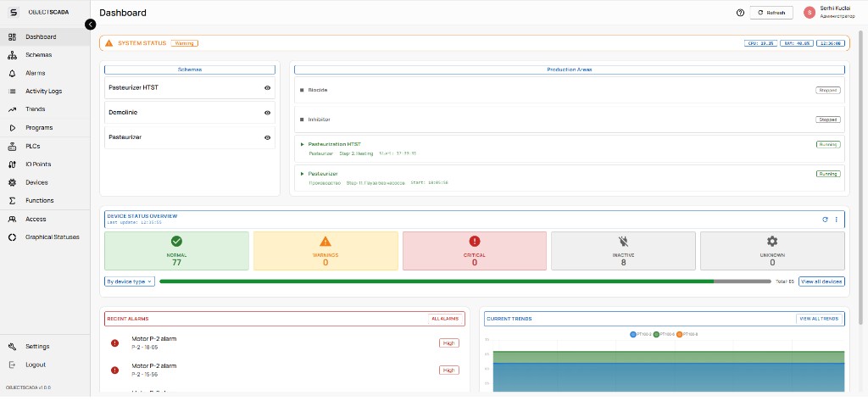Image resolution: width=868 pixels, height=401 pixels.
Task: Click the Graphical Statuses circle icon
Action: point(12,237)
